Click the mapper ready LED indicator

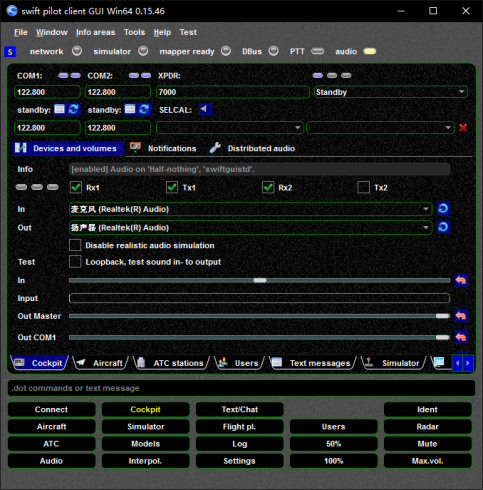tap(226, 51)
